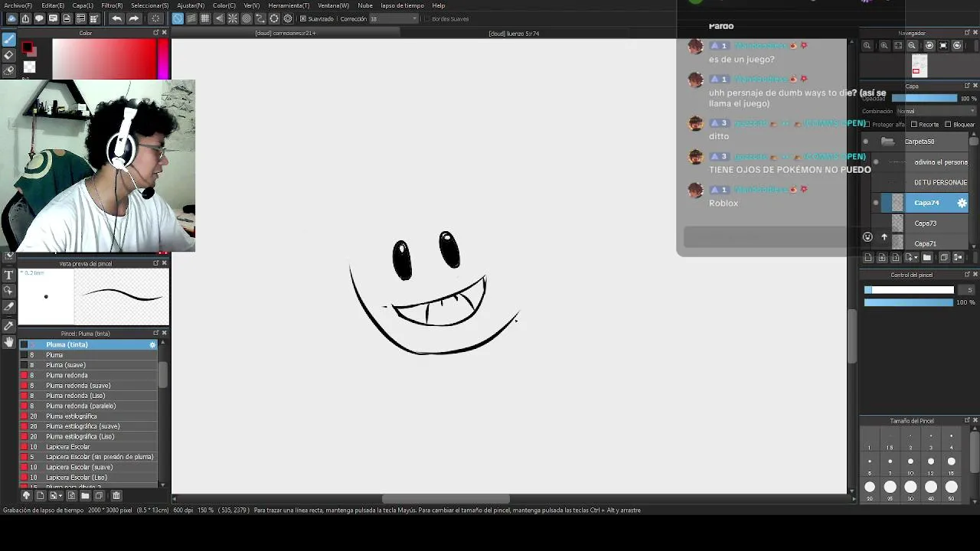The height and width of the screenshot is (551, 980).
Task: Open the Capa(L) menu
Action: pyautogui.click(x=83, y=5)
